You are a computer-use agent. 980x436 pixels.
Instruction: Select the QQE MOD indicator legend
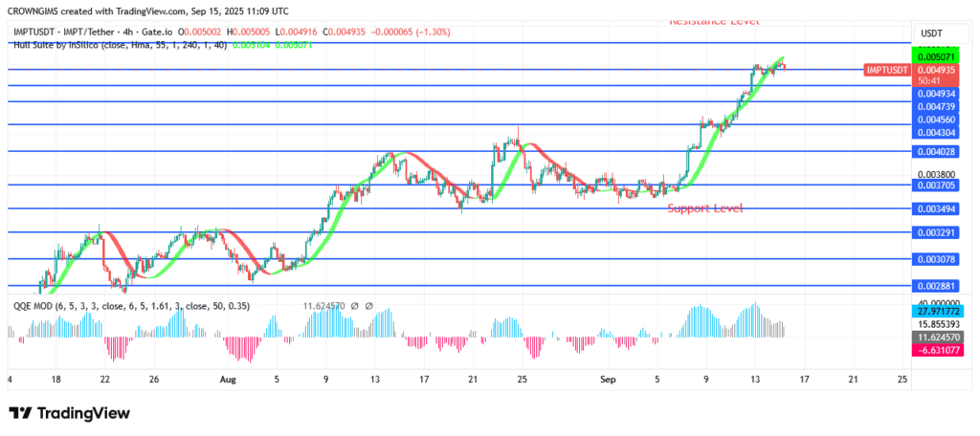131,306
